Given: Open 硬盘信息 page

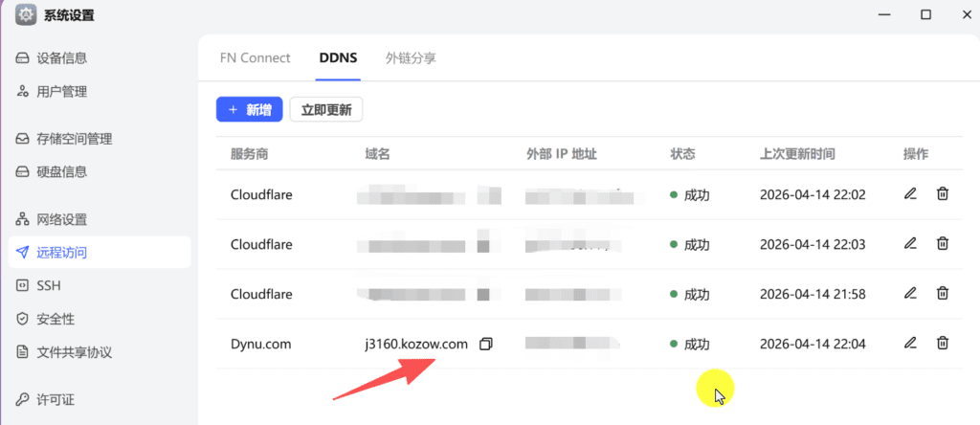Looking at the screenshot, I should coord(100,171).
